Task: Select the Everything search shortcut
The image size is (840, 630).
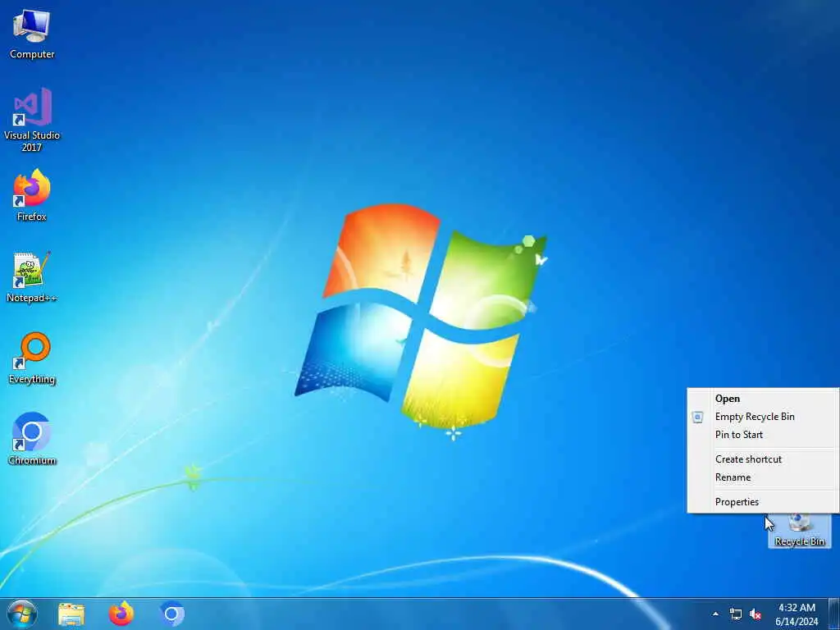Action: point(32,358)
